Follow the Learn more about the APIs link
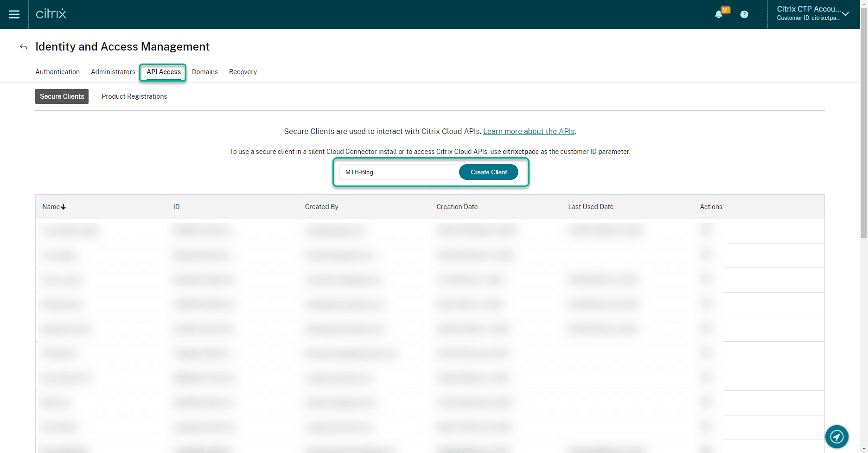 coord(529,131)
